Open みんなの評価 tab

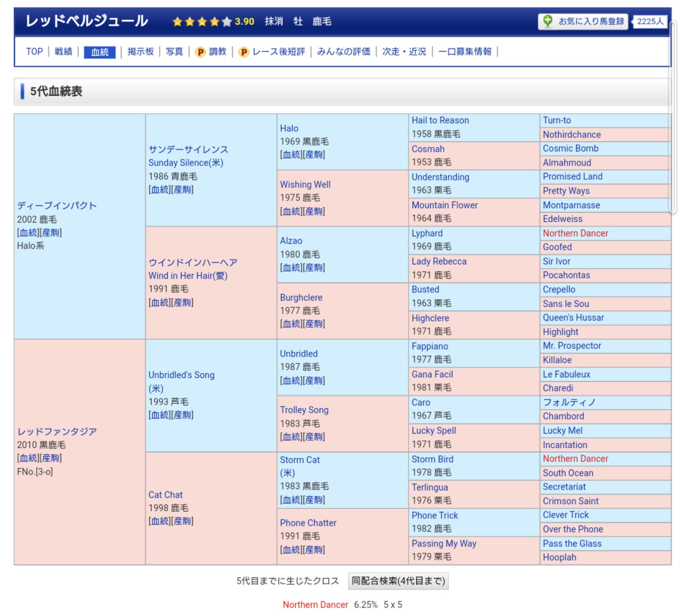(343, 52)
